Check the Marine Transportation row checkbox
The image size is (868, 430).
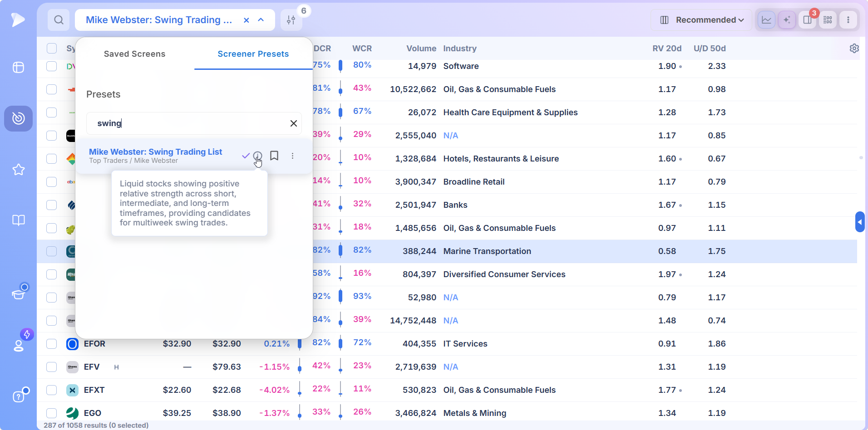pyautogui.click(x=52, y=251)
